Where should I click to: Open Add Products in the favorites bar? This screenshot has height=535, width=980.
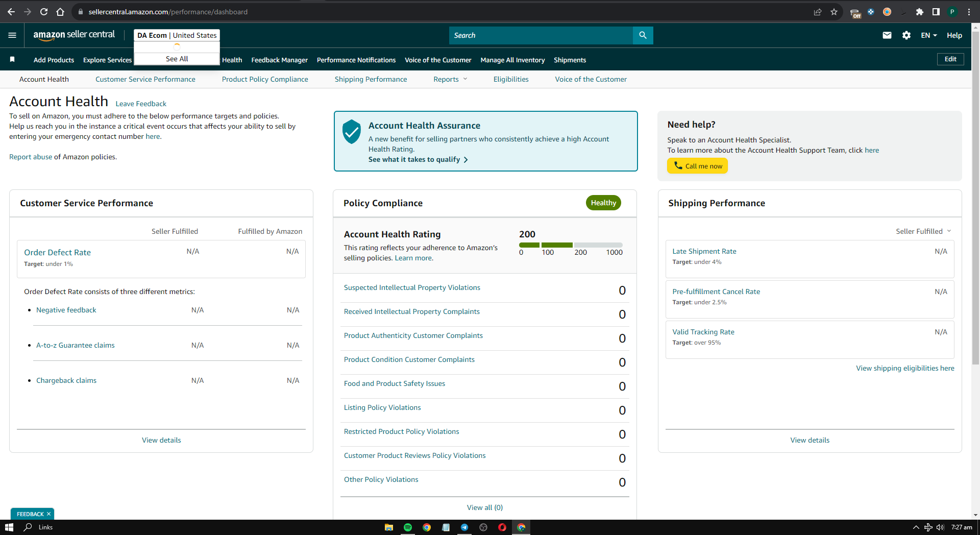pyautogui.click(x=54, y=60)
